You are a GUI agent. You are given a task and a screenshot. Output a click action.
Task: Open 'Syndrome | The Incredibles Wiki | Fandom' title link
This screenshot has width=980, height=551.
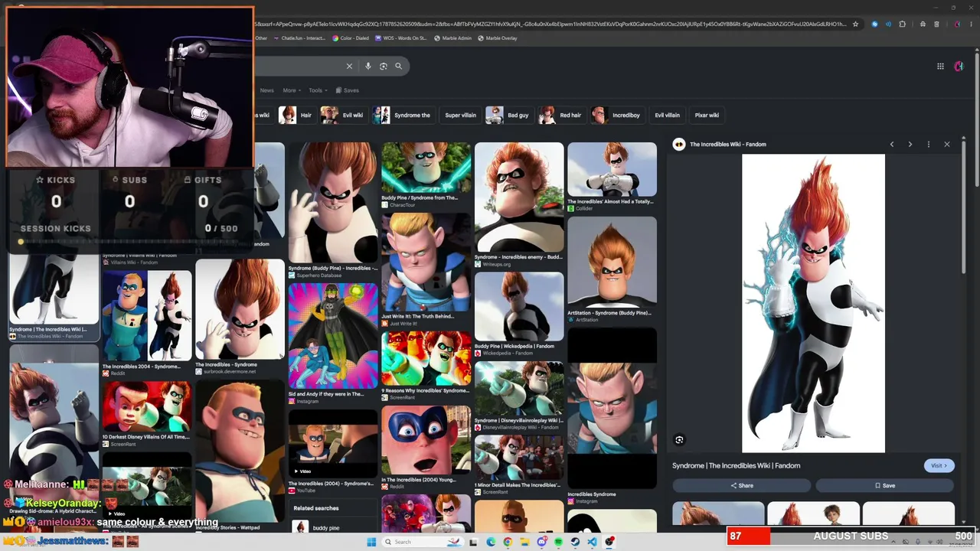tap(736, 465)
